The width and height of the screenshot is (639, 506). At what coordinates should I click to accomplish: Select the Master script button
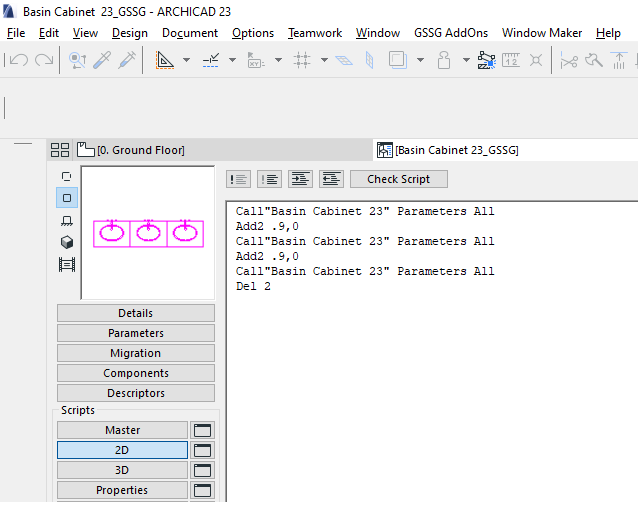click(123, 430)
